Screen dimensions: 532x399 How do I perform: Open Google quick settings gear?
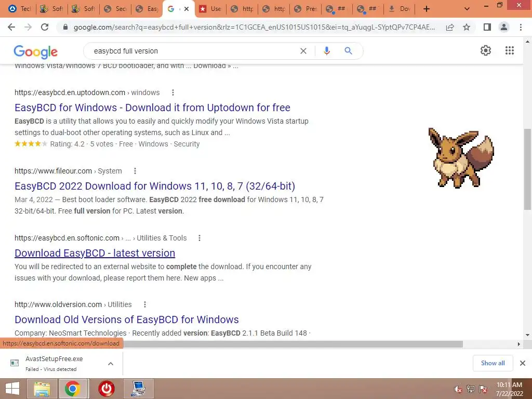[486, 50]
